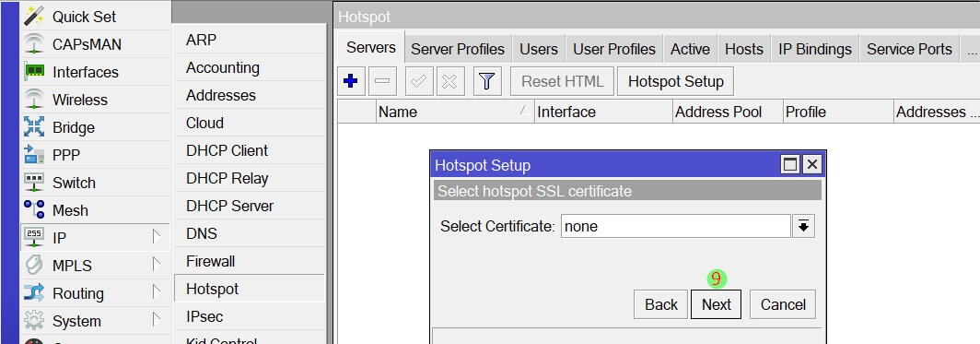980x344 pixels.
Task: Click the X disable icon in toolbar
Action: pos(450,81)
